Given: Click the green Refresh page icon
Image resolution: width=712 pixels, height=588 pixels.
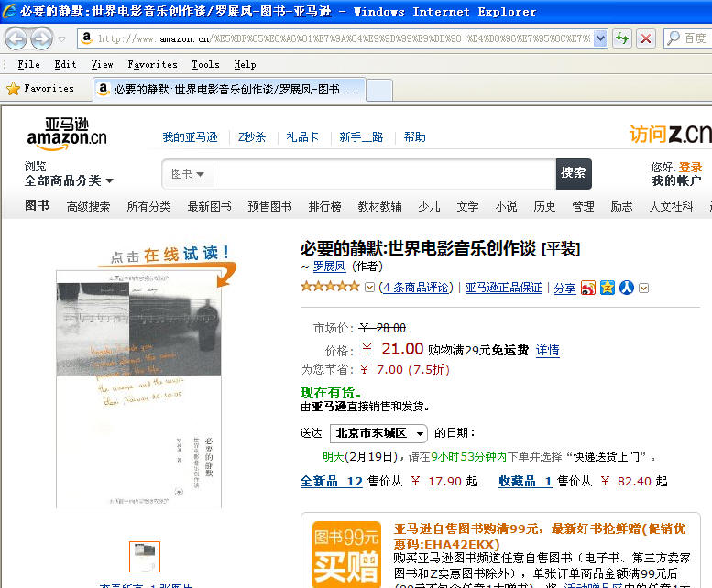Looking at the screenshot, I should click(x=622, y=39).
